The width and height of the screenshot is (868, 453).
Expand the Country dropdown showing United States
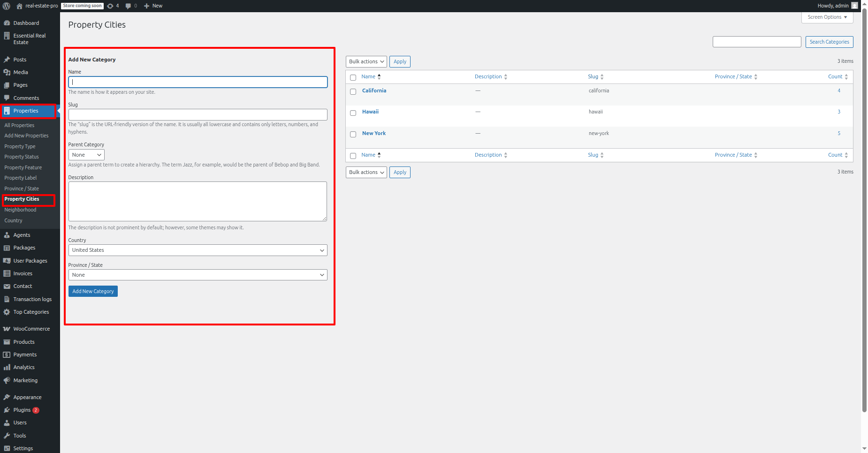point(198,250)
